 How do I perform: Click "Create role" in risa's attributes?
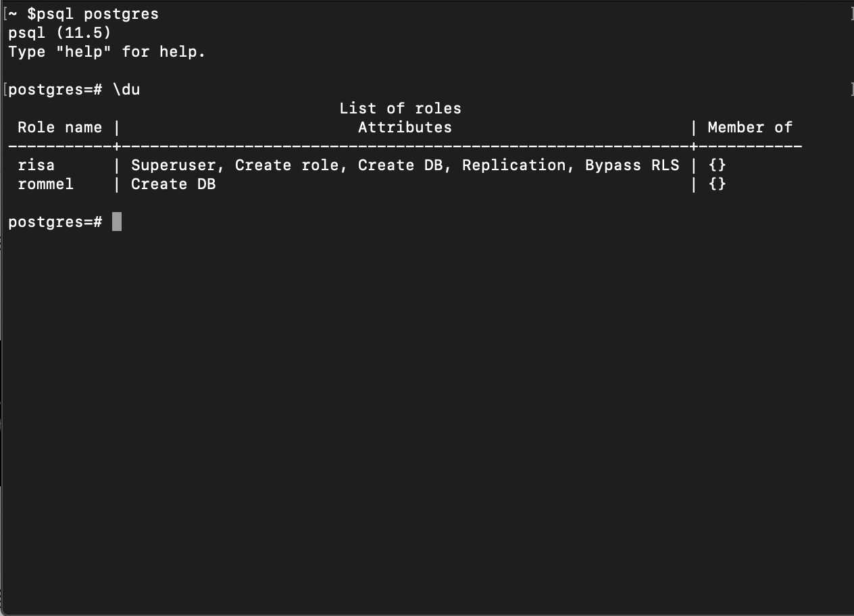coord(286,165)
